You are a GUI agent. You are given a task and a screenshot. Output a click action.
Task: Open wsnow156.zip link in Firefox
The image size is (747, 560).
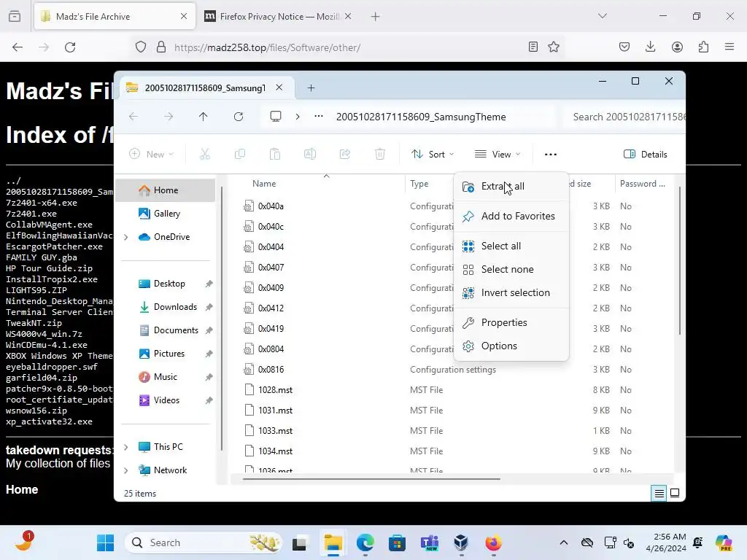point(36,411)
